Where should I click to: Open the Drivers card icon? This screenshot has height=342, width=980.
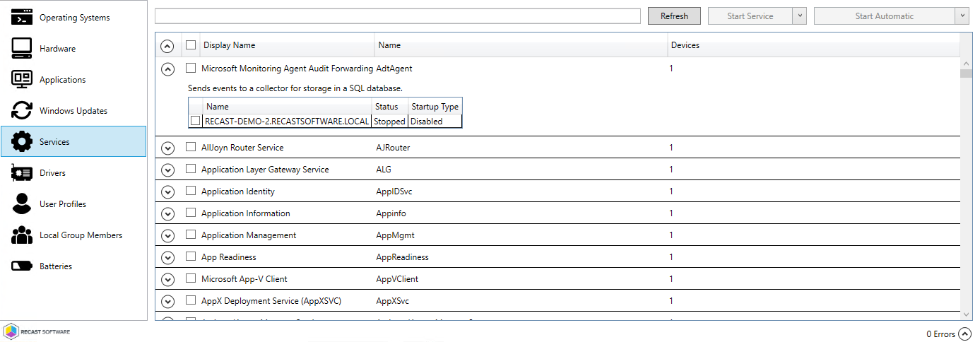[x=22, y=172]
